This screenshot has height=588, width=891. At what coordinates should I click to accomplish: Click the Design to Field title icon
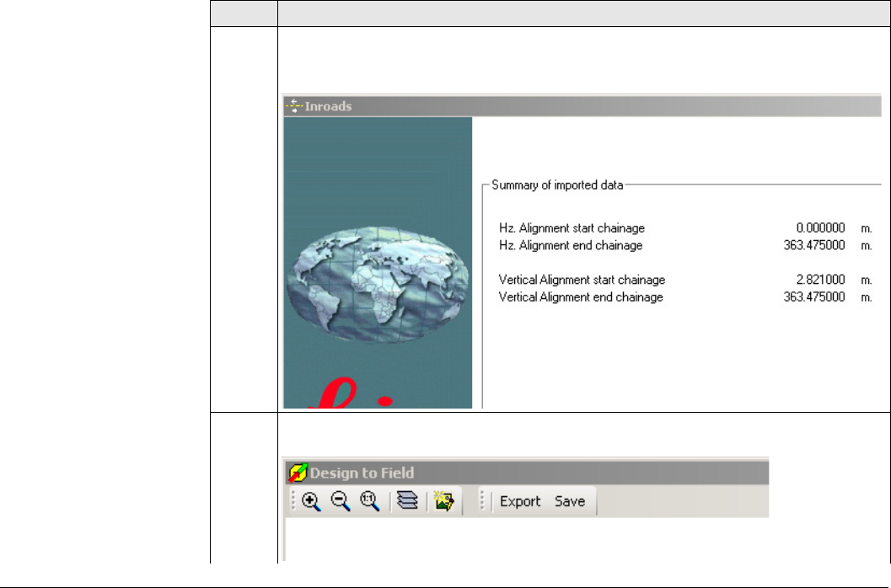click(298, 473)
